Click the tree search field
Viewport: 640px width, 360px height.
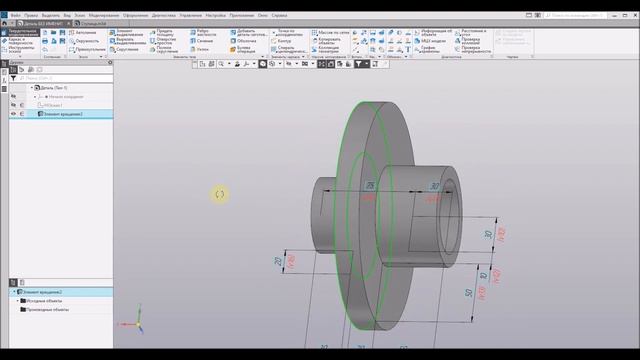[x=65, y=78]
